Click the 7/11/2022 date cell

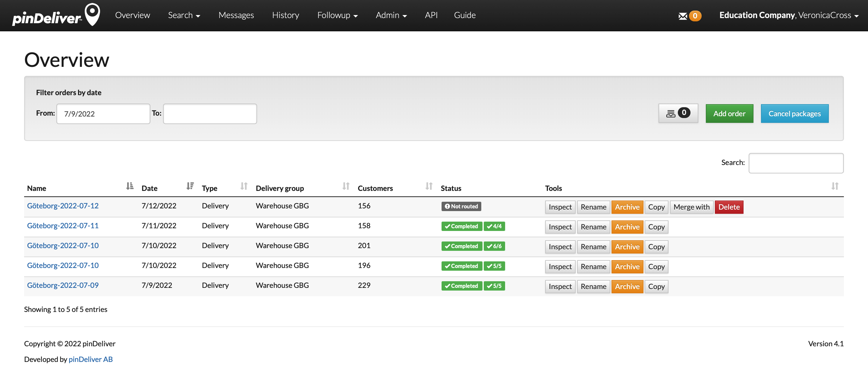click(159, 226)
